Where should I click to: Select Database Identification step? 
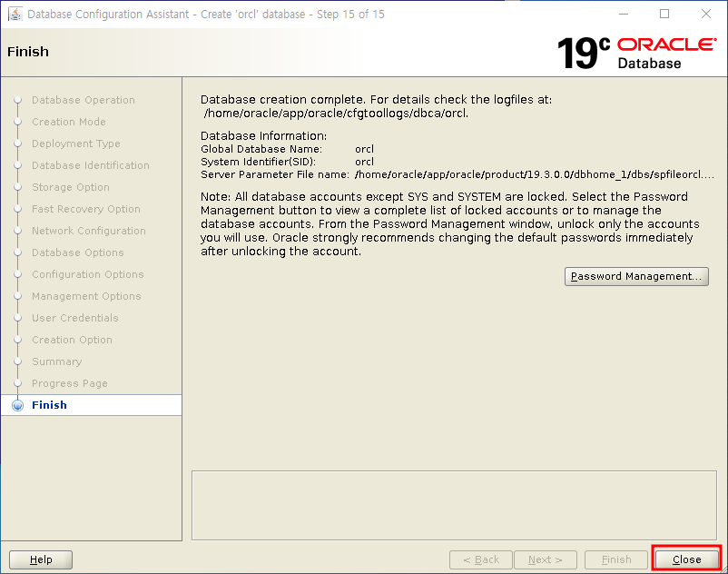(x=91, y=165)
